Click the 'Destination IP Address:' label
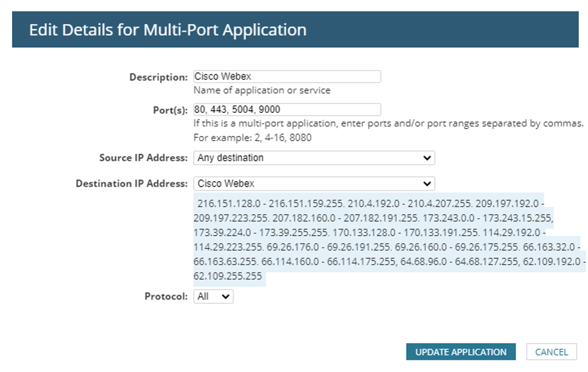 coord(132,184)
